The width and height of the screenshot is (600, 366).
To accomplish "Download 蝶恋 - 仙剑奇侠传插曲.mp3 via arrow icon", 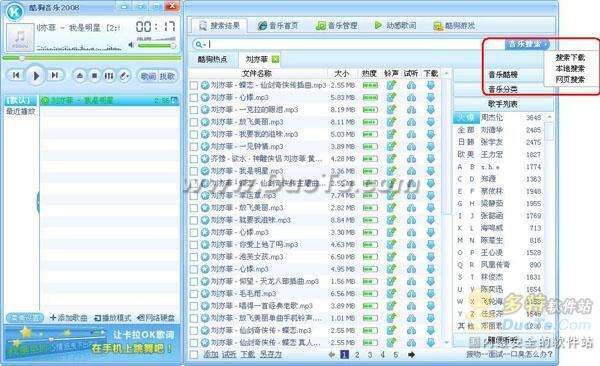I will pos(430,85).
